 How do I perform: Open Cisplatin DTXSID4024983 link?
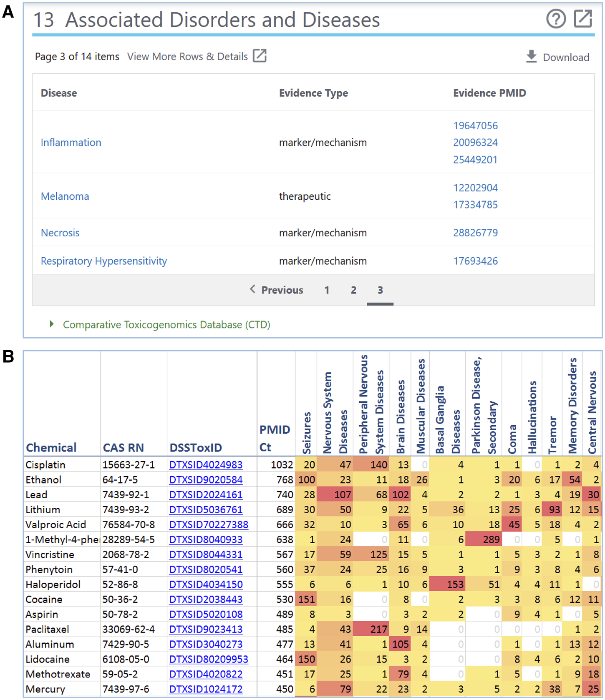(x=206, y=464)
